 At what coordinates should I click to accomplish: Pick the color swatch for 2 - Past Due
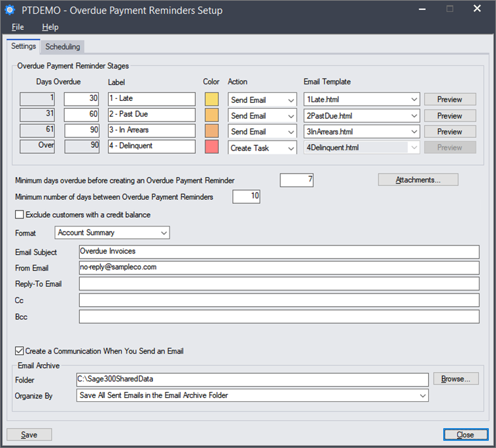click(x=212, y=115)
